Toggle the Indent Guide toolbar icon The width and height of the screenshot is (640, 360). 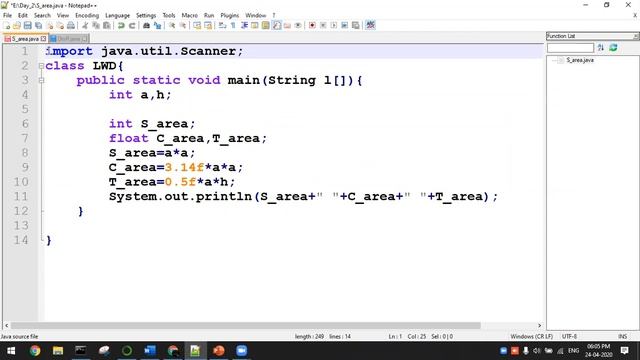[244, 25]
